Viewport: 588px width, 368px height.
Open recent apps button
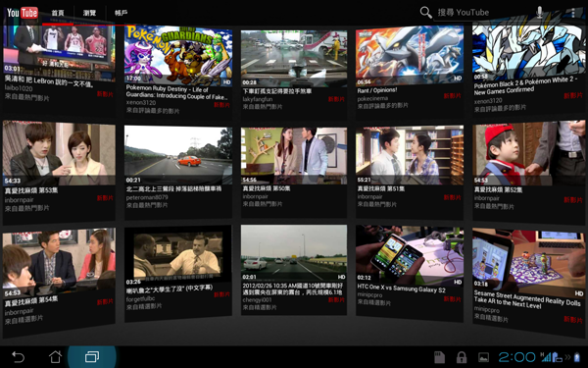(92, 357)
